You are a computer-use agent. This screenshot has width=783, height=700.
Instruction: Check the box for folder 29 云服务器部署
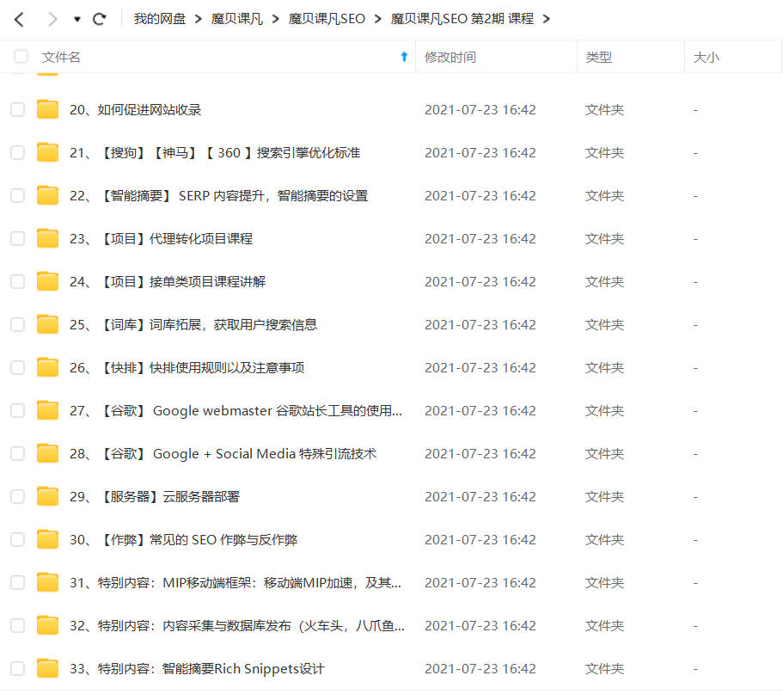click(x=17, y=496)
